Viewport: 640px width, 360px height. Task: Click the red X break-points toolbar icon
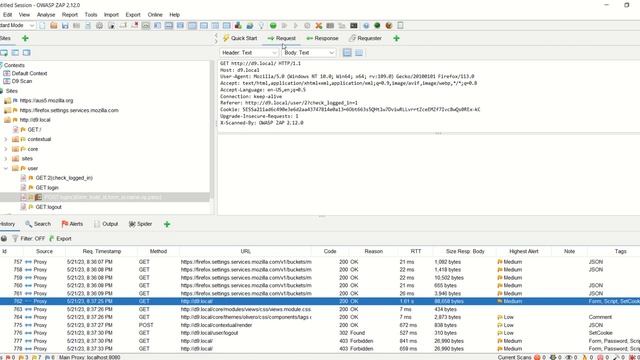click(134, 25)
